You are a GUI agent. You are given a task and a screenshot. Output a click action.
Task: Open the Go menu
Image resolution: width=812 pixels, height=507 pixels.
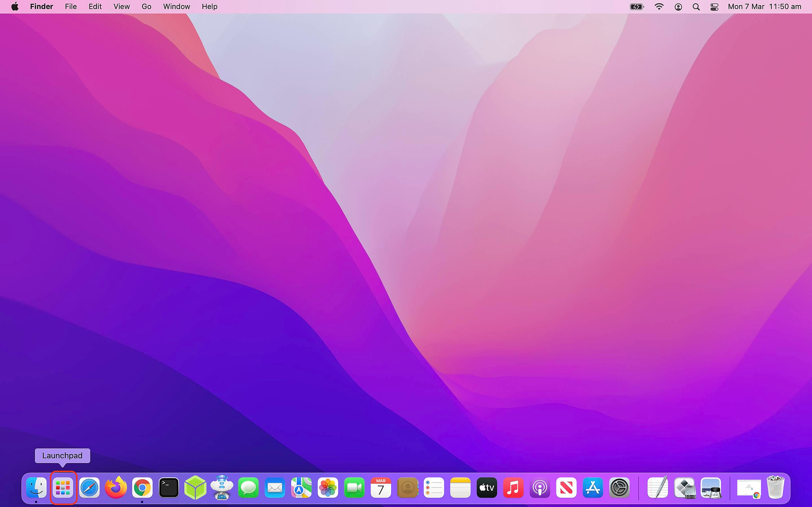pos(146,6)
